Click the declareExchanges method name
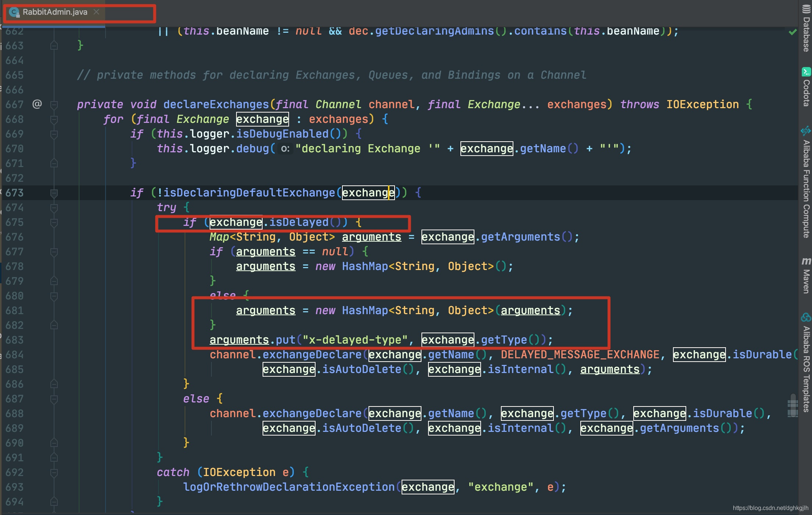812x515 pixels. (216, 104)
